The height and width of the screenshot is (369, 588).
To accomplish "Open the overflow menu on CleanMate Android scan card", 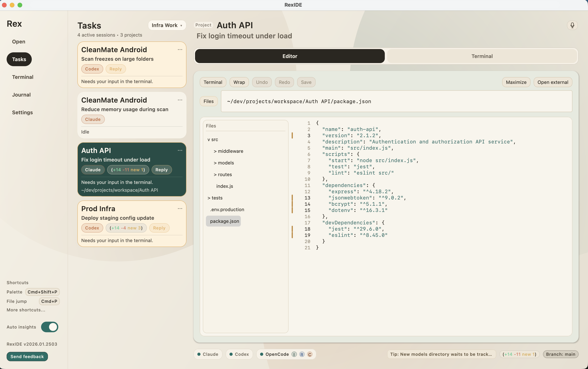I will 180,50.
